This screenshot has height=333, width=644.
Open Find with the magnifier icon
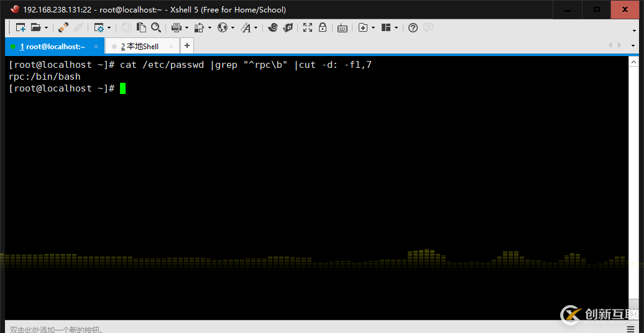click(x=155, y=27)
